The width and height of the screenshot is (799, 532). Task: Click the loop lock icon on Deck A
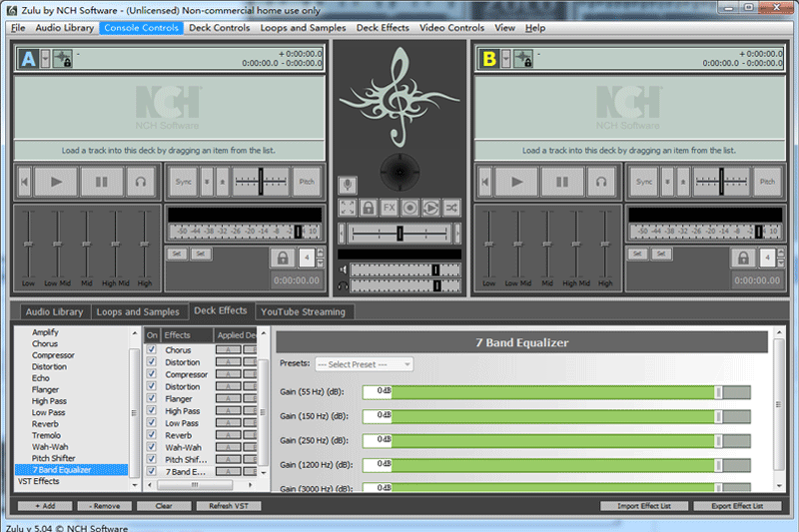283,259
